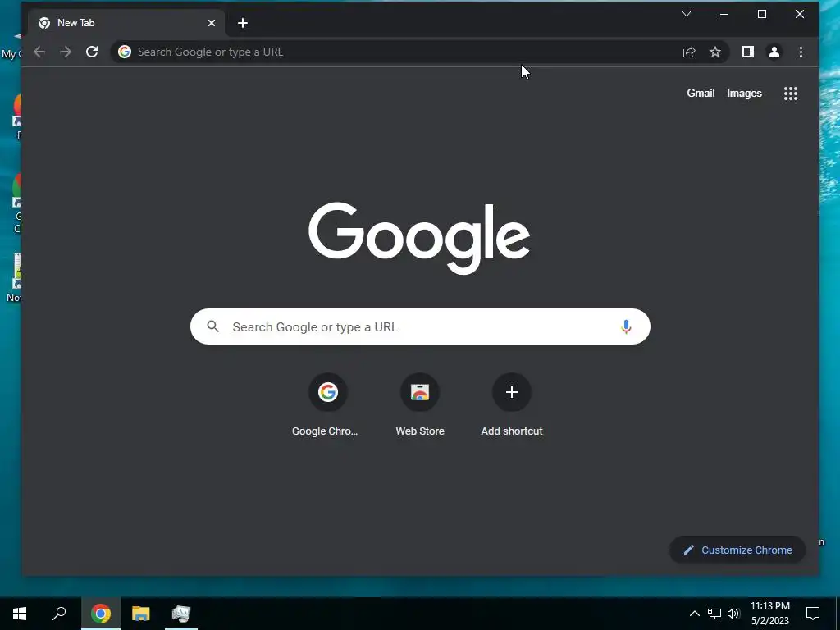Viewport: 840px width, 630px height.
Task: Click the forward navigation arrow
Action: (66, 52)
